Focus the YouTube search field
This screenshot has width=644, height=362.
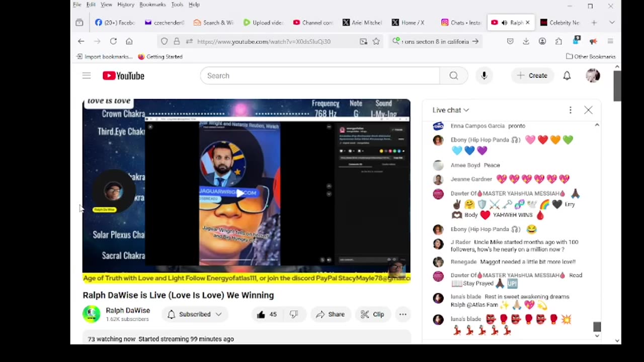[x=320, y=75]
